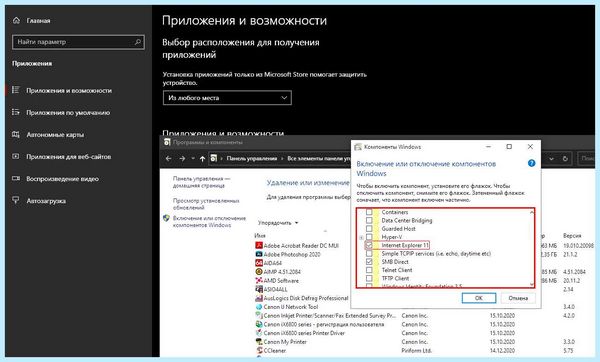Click the blue help question-mark icon

click(531, 163)
